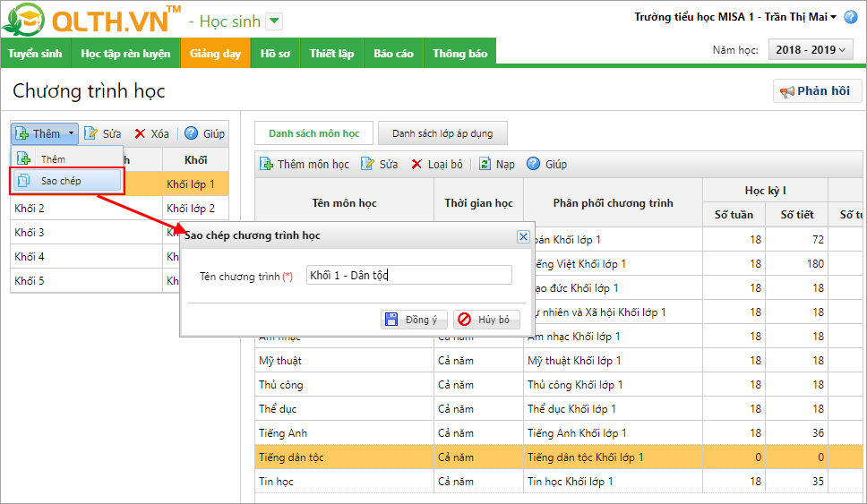
Task: Open the Giảng dạy menu tab
Action: pyautogui.click(x=215, y=54)
